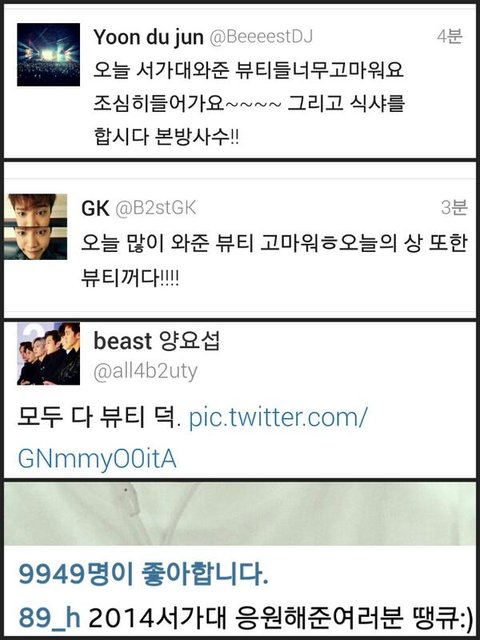Open Yoon du jun's profile name

point(149,38)
